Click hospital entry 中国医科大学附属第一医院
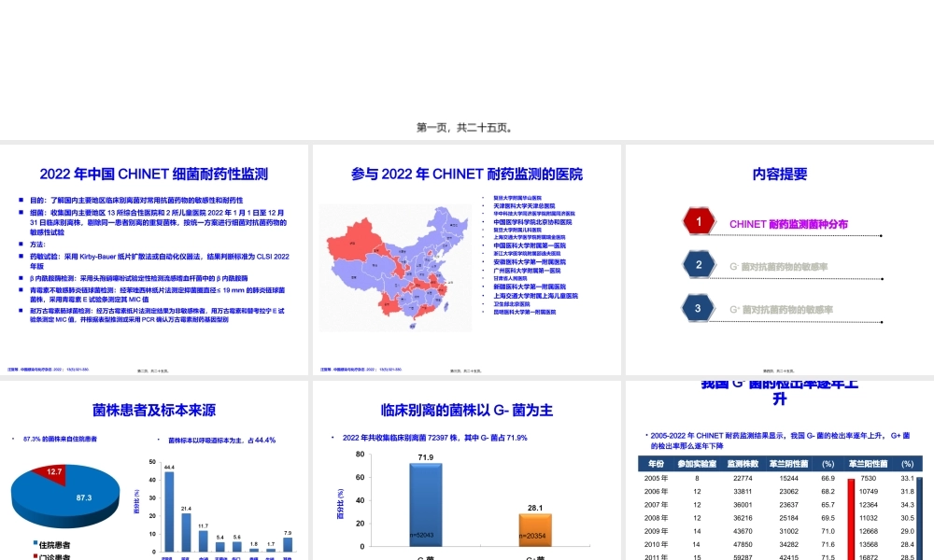The image size is (934, 560). pos(529,245)
